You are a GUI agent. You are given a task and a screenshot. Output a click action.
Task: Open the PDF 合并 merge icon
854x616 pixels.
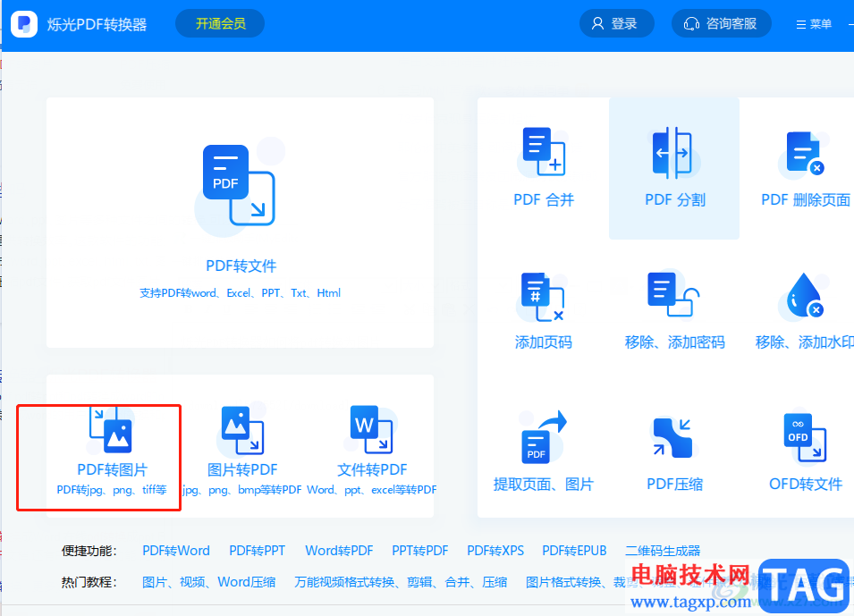(x=544, y=151)
